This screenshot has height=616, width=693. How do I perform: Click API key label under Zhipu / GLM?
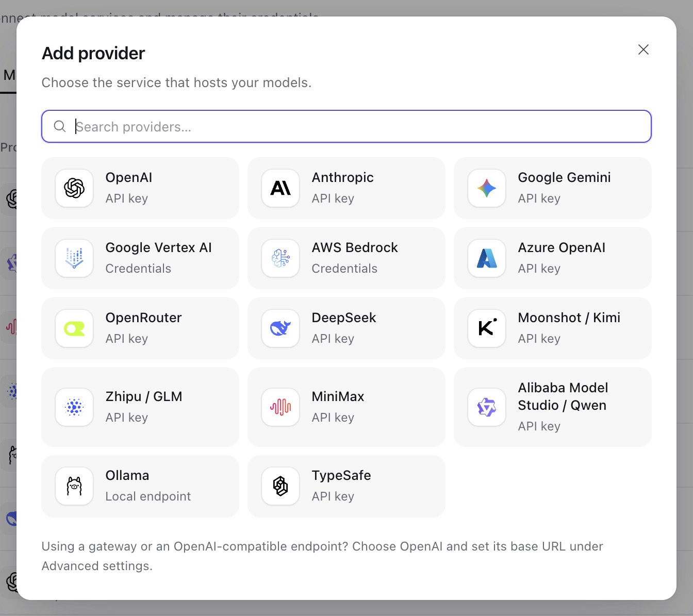(x=127, y=418)
